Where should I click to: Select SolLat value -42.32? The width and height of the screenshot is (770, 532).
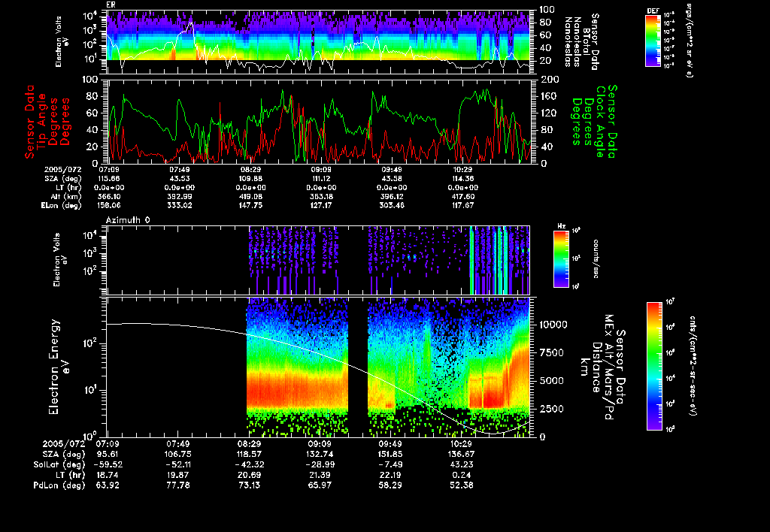click(x=249, y=465)
